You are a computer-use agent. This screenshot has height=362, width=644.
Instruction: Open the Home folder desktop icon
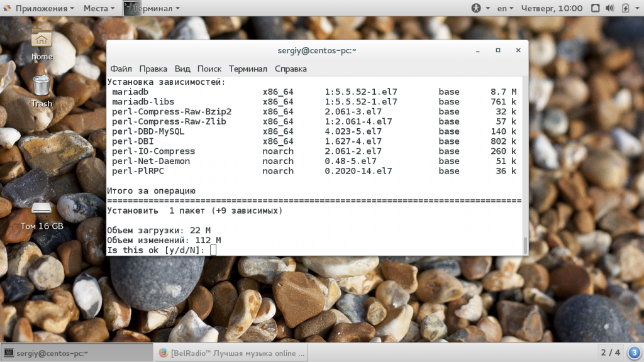click(42, 40)
